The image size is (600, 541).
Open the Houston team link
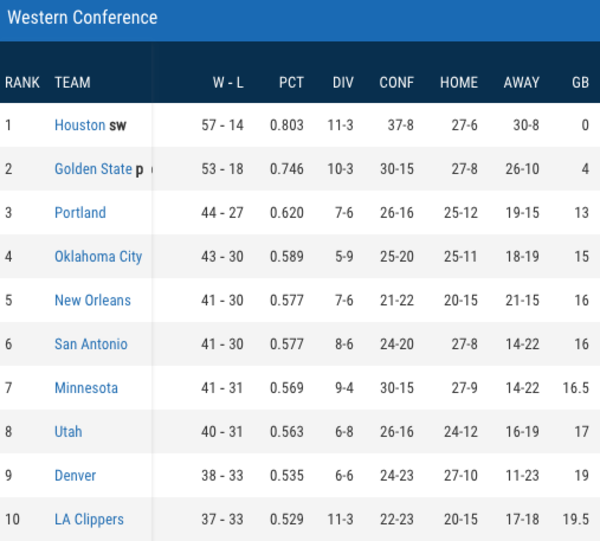click(80, 126)
